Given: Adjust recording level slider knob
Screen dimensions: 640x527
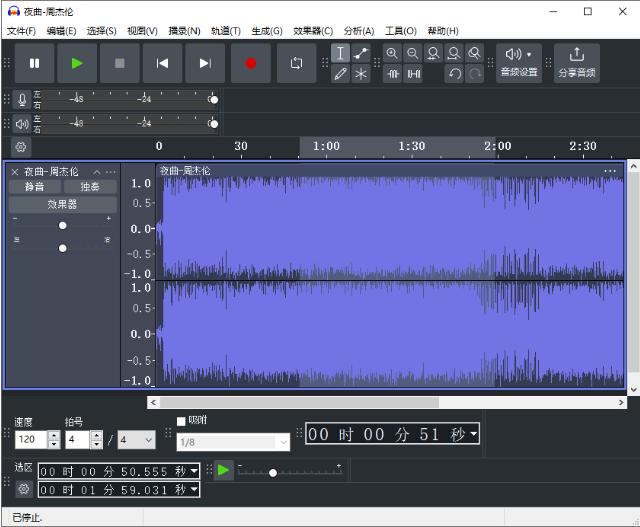Looking at the screenshot, I should click(213, 100).
